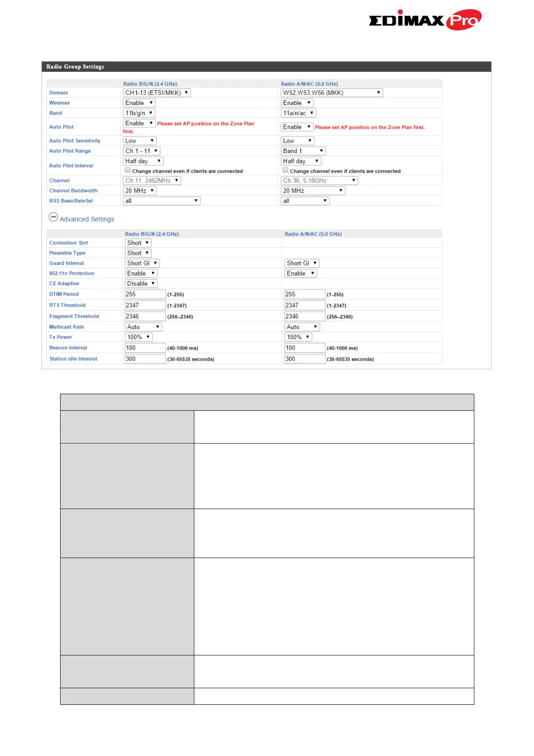This screenshot has width=534, height=756.
Task: Click the Auto Pilot Interval label
Action: (x=71, y=166)
